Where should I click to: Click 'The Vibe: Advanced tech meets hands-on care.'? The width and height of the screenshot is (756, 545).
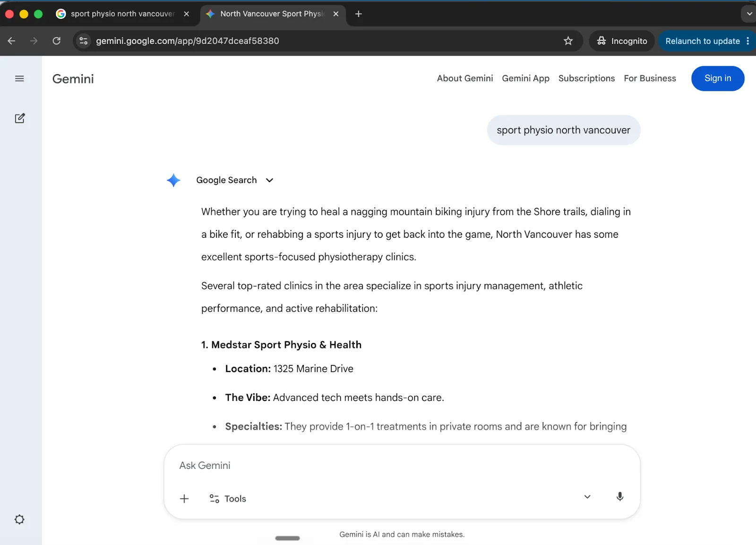335,398
